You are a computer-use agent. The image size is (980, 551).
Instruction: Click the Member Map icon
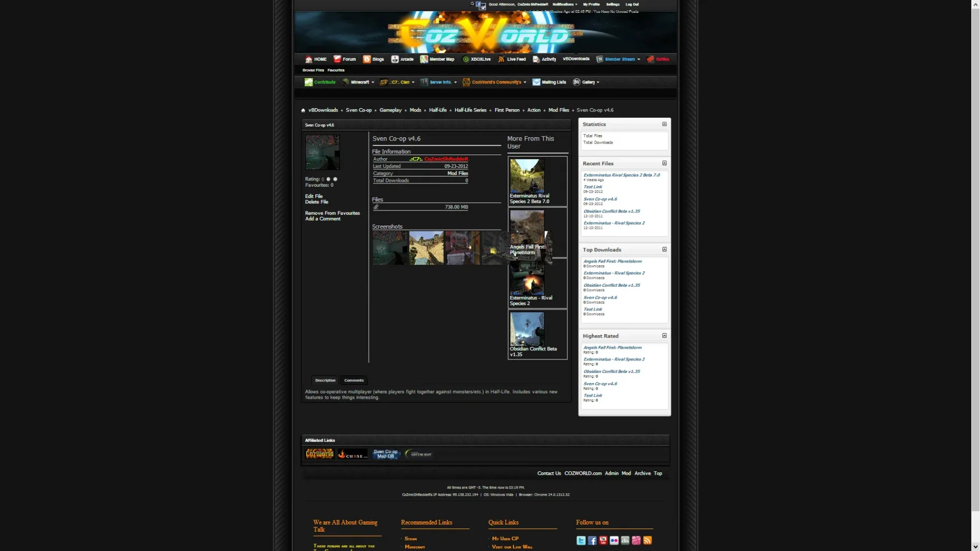coord(424,59)
